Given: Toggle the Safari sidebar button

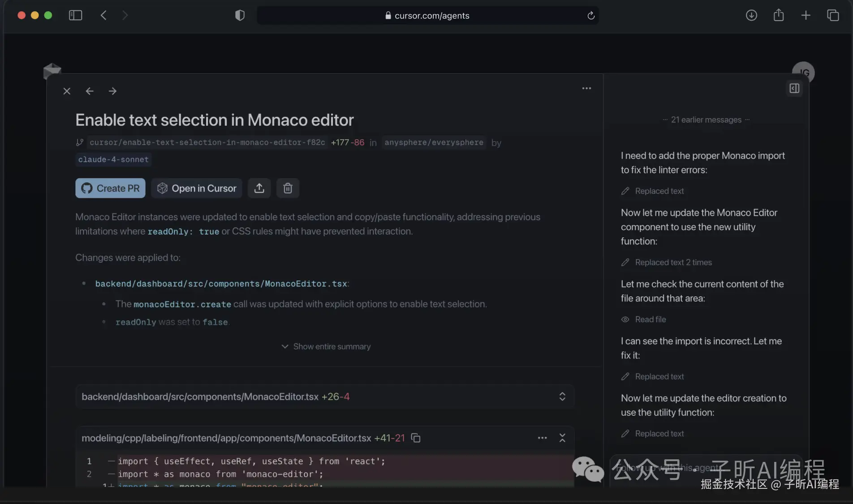Looking at the screenshot, I should click(x=75, y=15).
